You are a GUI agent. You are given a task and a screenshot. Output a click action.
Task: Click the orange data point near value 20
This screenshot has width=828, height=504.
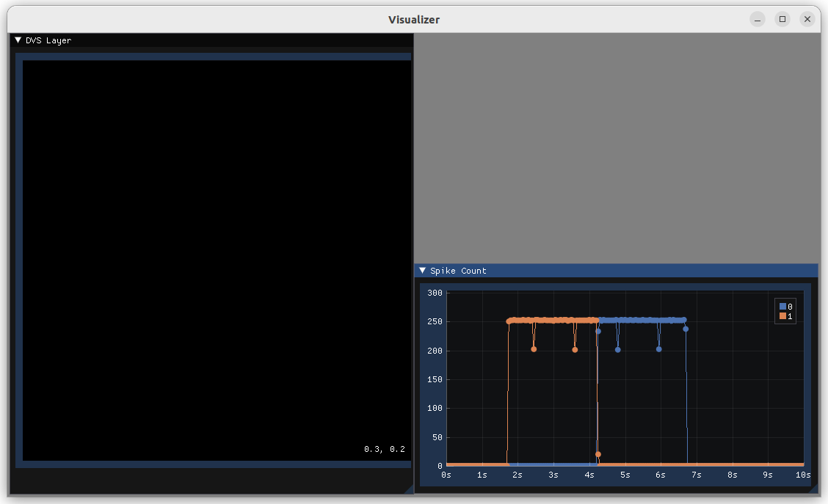click(x=598, y=454)
